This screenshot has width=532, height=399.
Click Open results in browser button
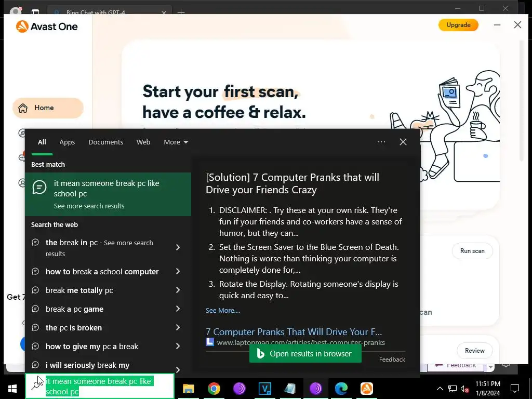click(305, 353)
